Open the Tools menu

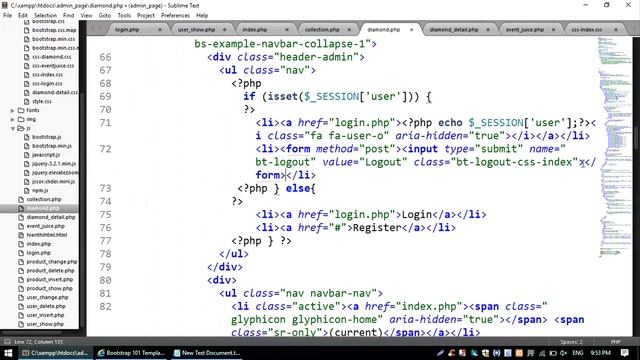[x=124, y=15]
